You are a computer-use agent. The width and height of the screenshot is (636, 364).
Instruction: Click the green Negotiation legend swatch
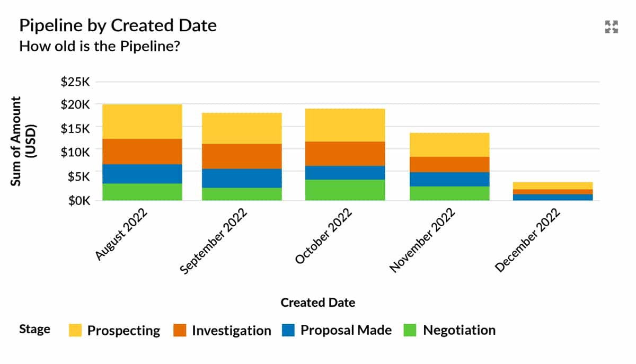[x=411, y=331]
